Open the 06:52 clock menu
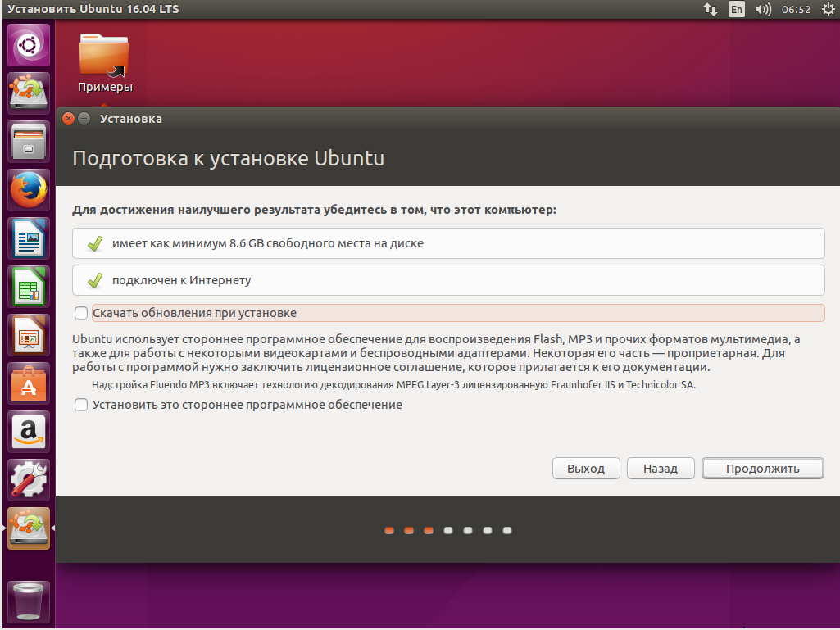Screen dimensions: 840x630 coord(796,9)
